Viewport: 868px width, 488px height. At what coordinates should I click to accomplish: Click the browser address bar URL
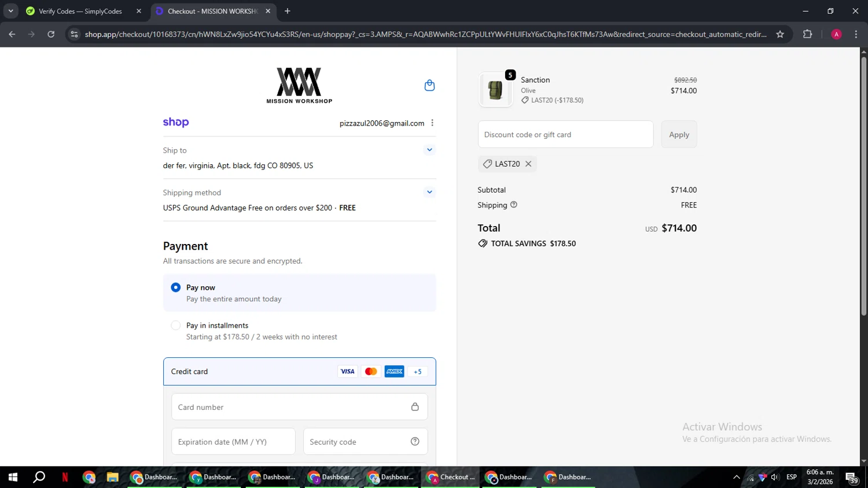pyautogui.click(x=425, y=34)
